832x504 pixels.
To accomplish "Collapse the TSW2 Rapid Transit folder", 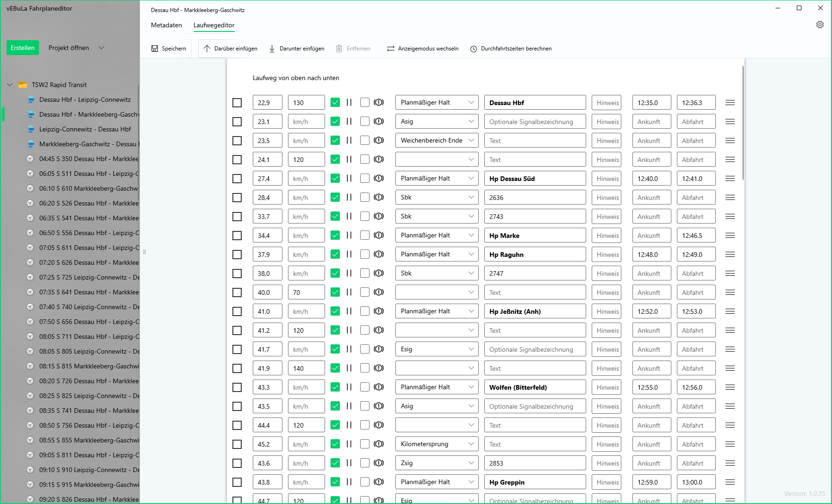I will point(10,85).
